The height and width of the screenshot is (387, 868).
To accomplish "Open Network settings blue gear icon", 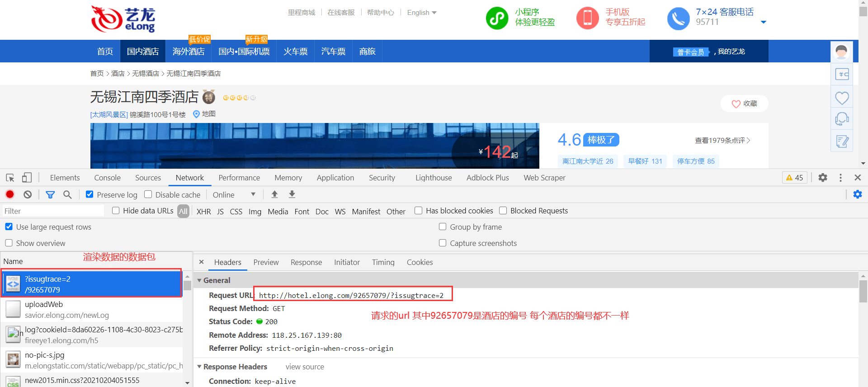I will (x=858, y=194).
